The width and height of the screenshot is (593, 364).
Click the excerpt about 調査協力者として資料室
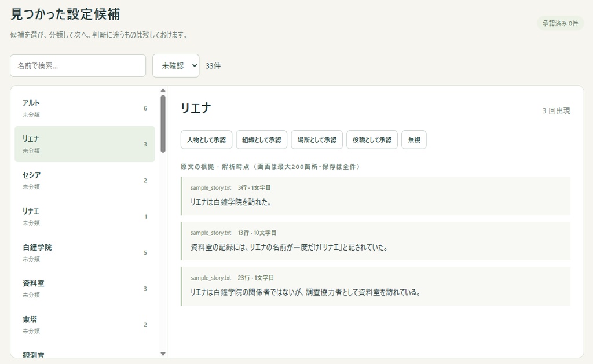[306, 292]
